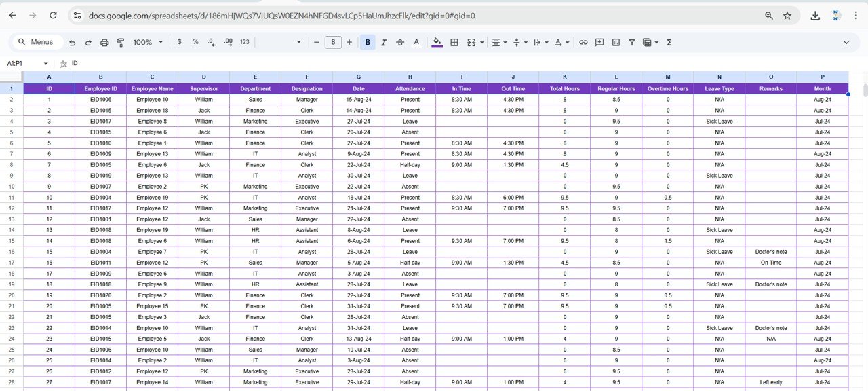
Task: Toggle italic formatting on
Action: click(383, 42)
